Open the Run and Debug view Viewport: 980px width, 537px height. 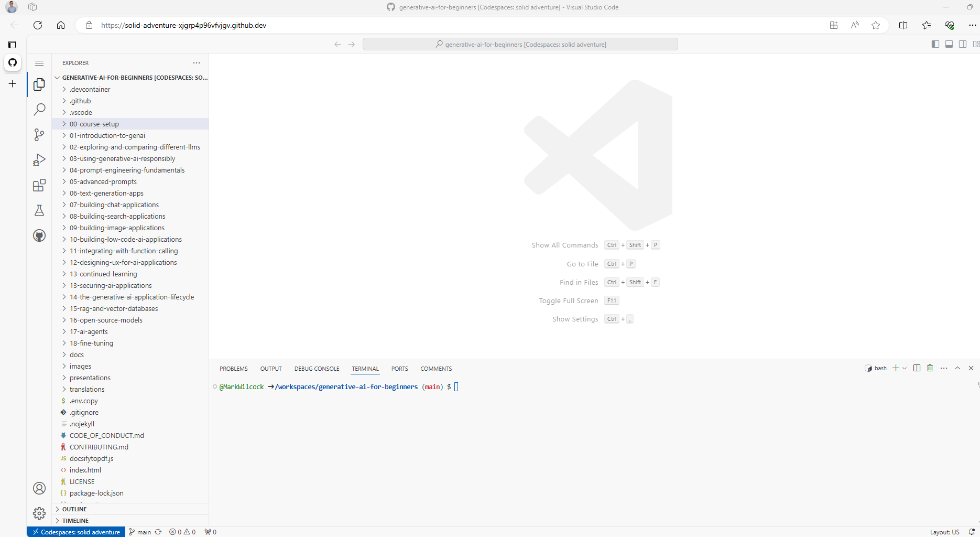[x=39, y=160]
